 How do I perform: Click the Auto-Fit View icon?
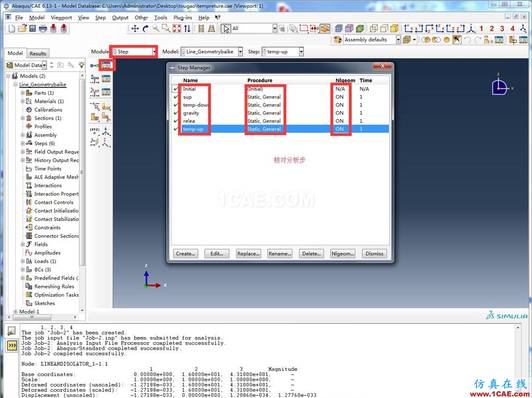[177, 29]
